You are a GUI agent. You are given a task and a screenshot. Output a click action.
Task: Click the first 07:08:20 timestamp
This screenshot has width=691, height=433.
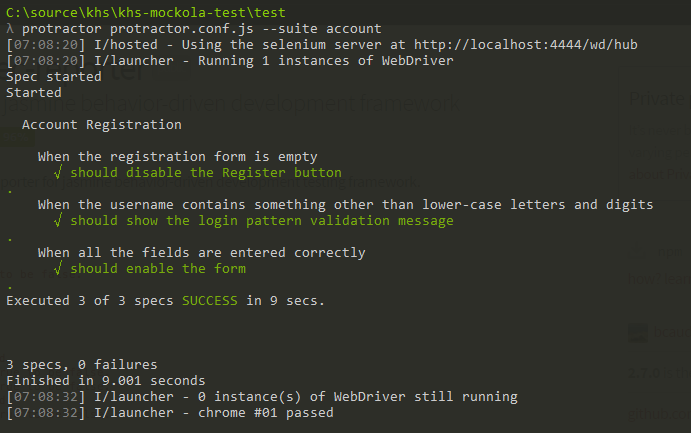coord(46,45)
